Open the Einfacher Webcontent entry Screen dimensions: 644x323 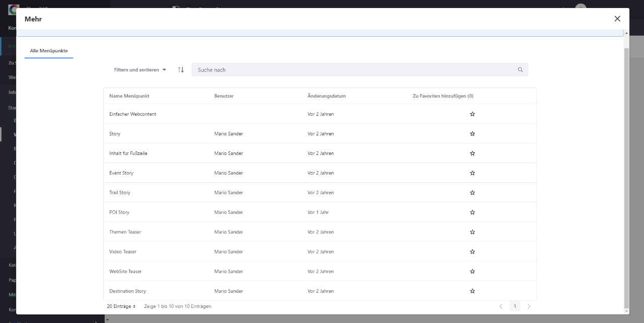click(x=133, y=114)
